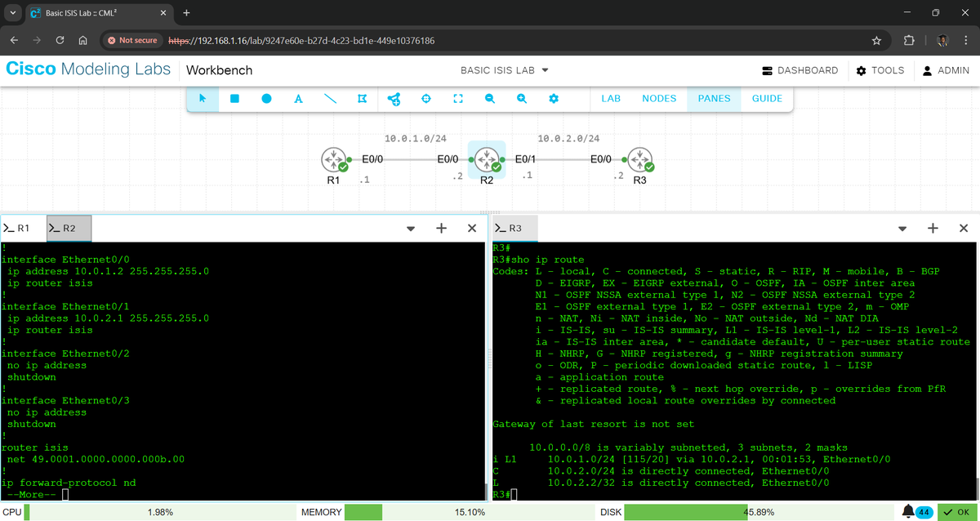Viewport: 980px width, 521px height.
Task: Close the Basic ISIS Lab browser tab
Action: [x=163, y=13]
